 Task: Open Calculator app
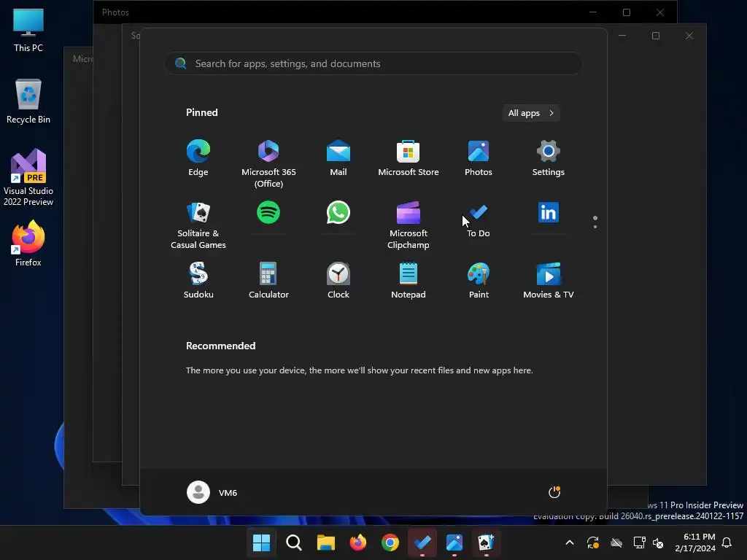268,281
